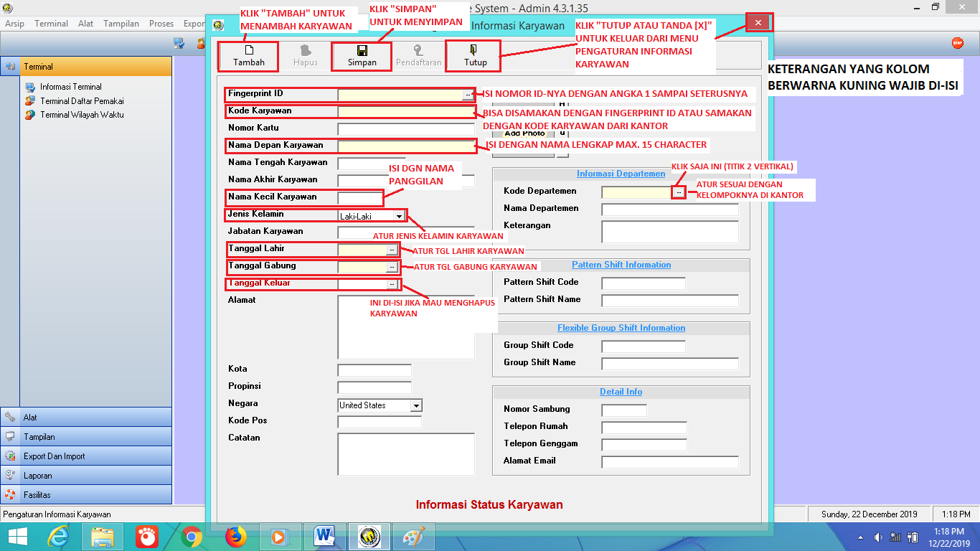This screenshot has height=551, width=980.
Task: Switch to Microsoft Word in taskbar
Action: point(324,536)
